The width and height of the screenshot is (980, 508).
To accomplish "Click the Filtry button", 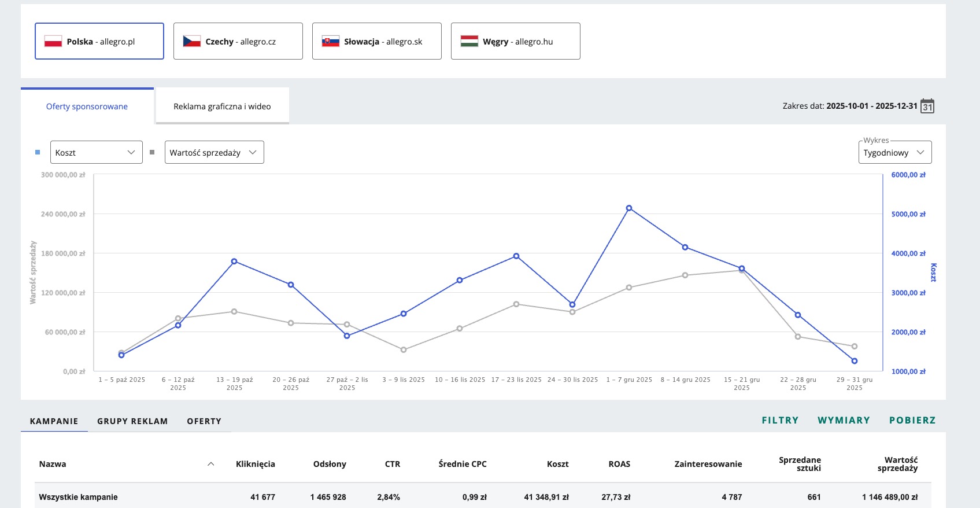I will pyautogui.click(x=780, y=421).
